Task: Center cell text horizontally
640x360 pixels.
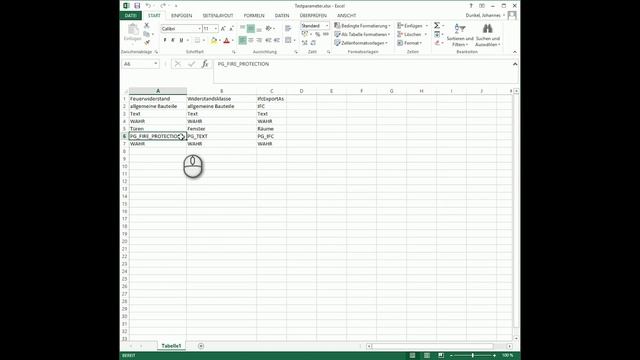Action: (251, 40)
